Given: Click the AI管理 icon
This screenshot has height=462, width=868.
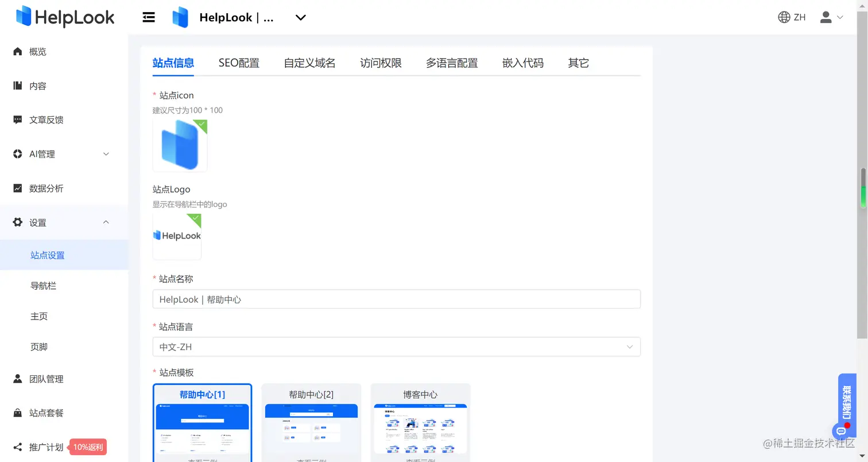Looking at the screenshot, I should click(x=18, y=154).
